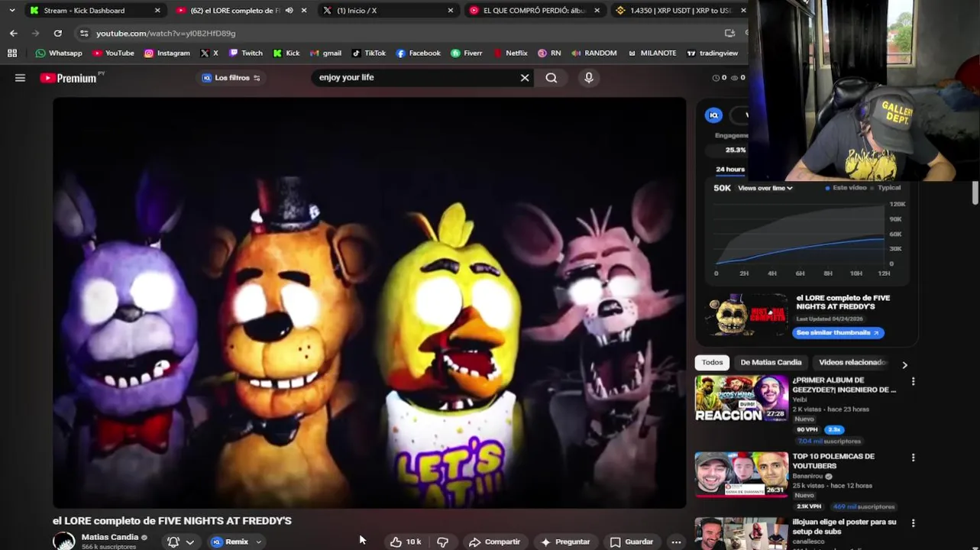Select the Todos filter chip
The width and height of the screenshot is (980, 550).
click(x=713, y=363)
